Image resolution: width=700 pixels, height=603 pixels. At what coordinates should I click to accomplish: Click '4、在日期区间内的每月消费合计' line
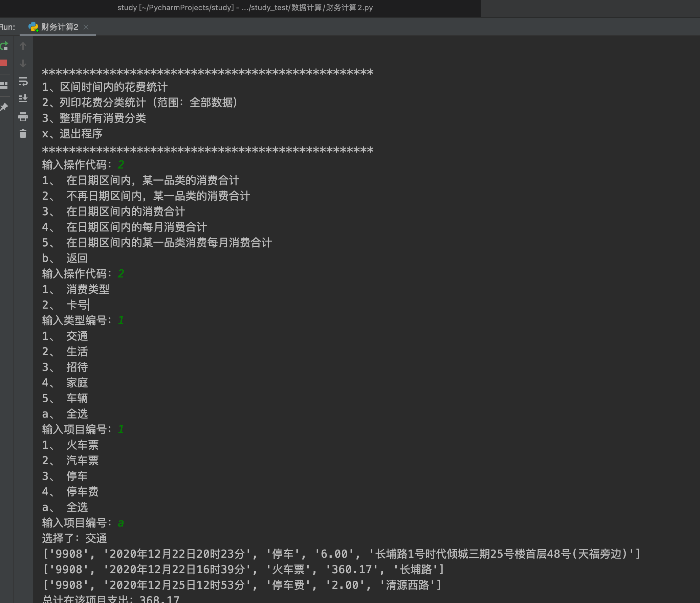[x=124, y=227]
